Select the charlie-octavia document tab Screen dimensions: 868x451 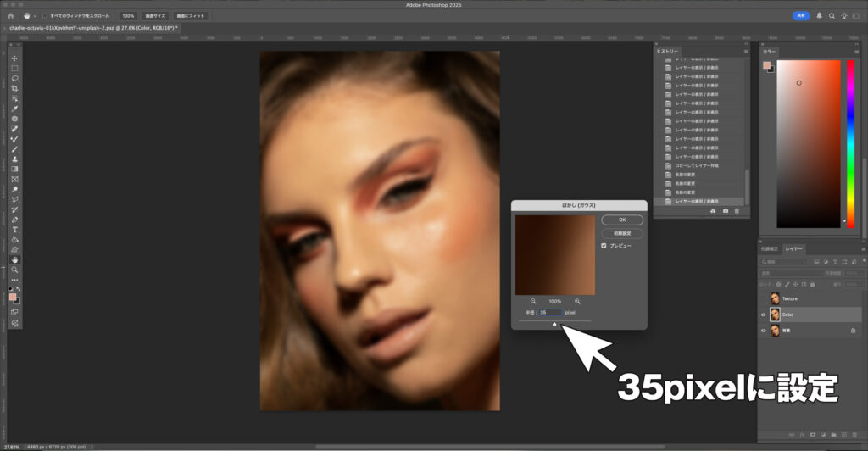(x=92, y=28)
